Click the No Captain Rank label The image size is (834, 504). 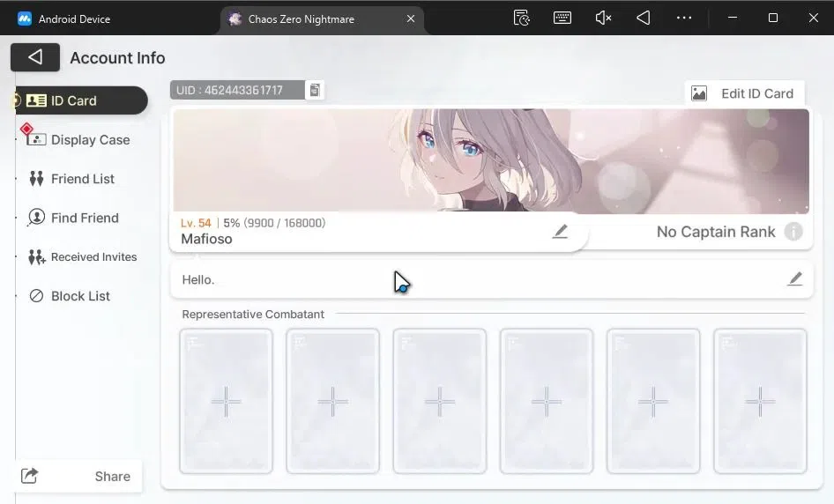[716, 232]
